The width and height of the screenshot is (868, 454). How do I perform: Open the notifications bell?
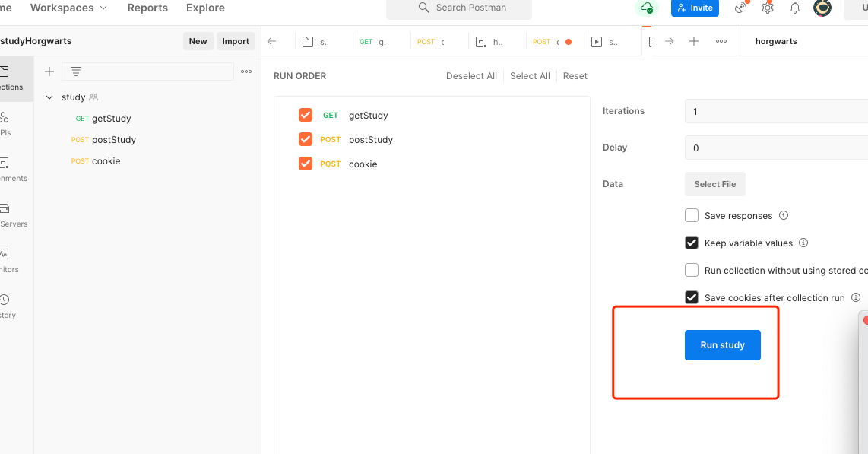click(x=795, y=8)
